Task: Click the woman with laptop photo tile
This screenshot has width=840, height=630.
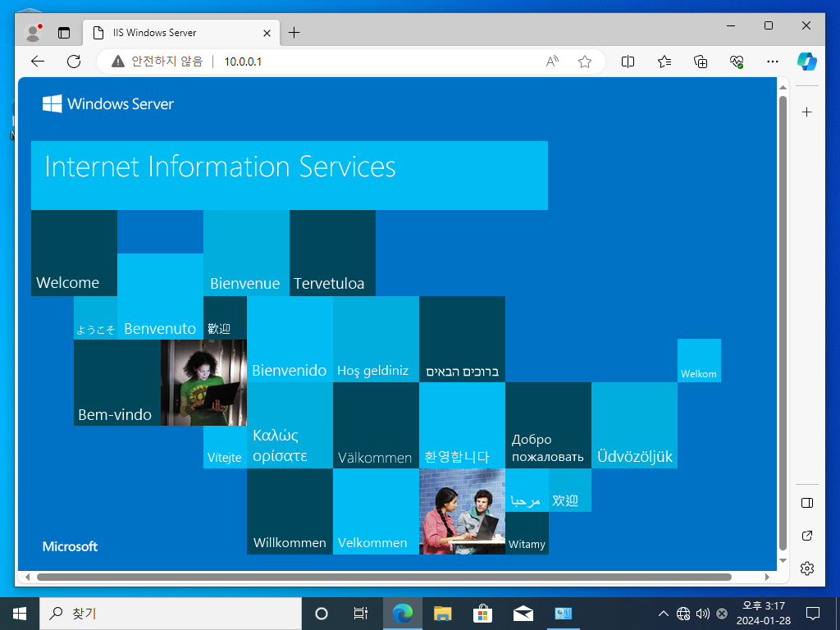Action: (203, 382)
